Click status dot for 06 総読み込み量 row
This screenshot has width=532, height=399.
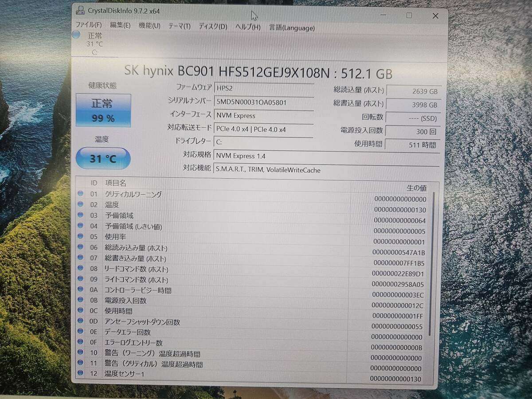(81, 247)
